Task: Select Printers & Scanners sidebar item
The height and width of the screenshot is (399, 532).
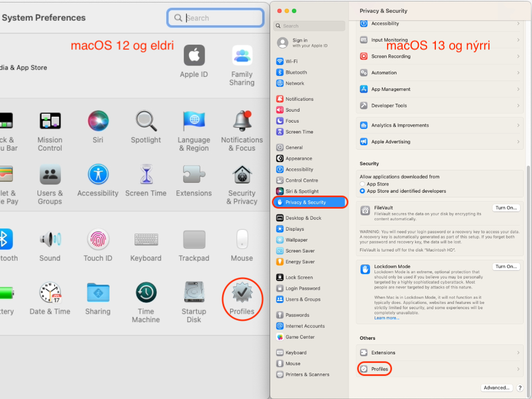Action: point(310,375)
